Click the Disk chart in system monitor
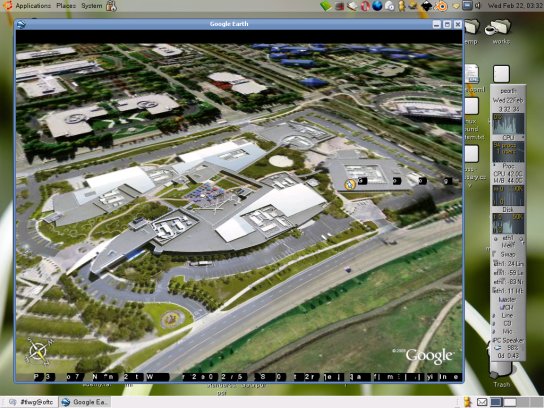The image size is (544, 408). click(x=508, y=195)
